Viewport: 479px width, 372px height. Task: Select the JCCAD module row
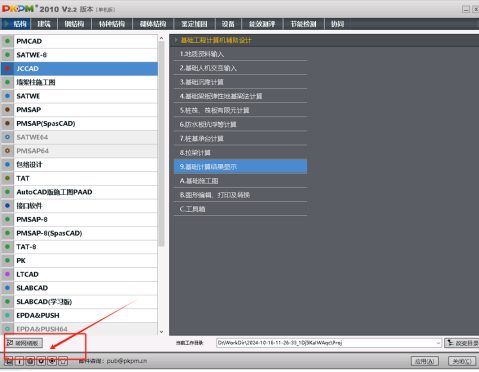79,69
